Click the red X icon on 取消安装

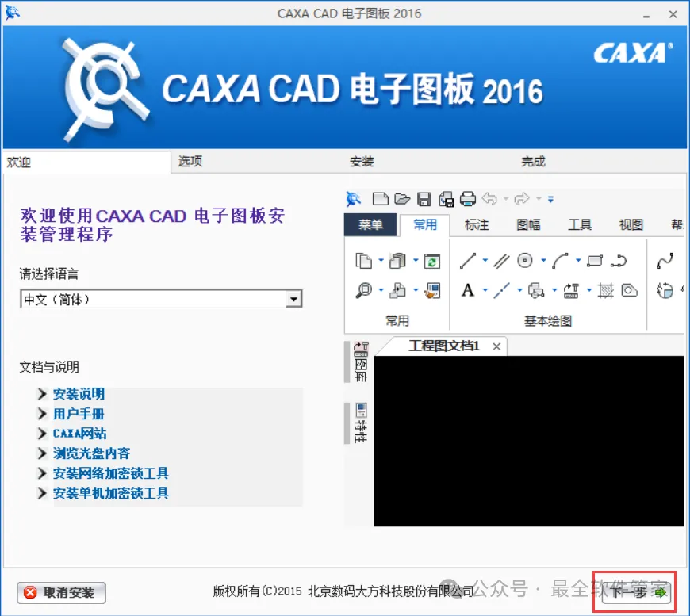point(30,593)
